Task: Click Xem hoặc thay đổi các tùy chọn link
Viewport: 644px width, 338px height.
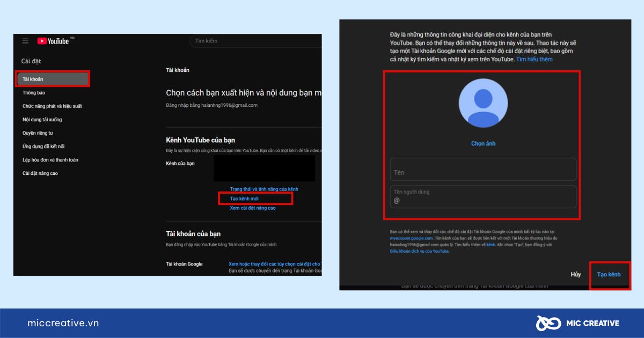Action: tap(275, 264)
